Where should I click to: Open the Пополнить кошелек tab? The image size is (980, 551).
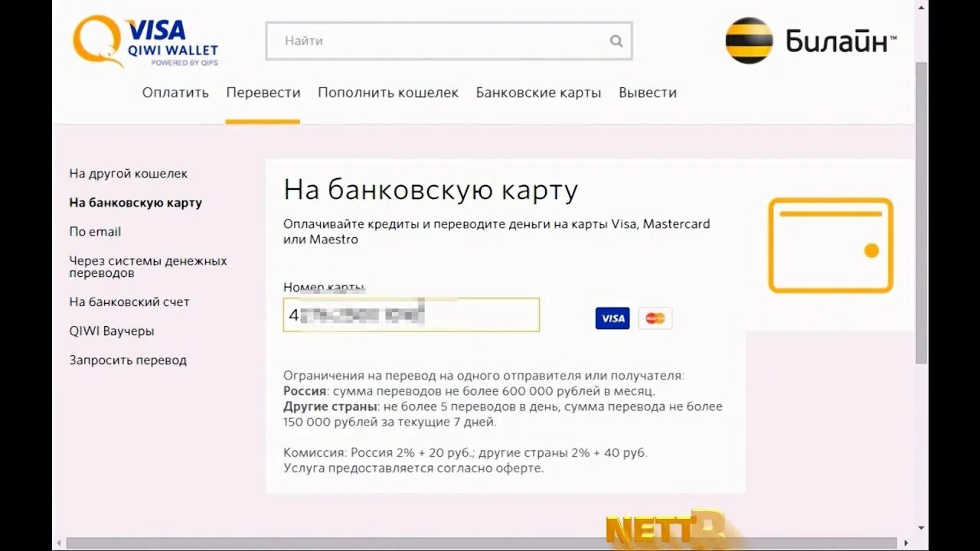(x=388, y=93)
